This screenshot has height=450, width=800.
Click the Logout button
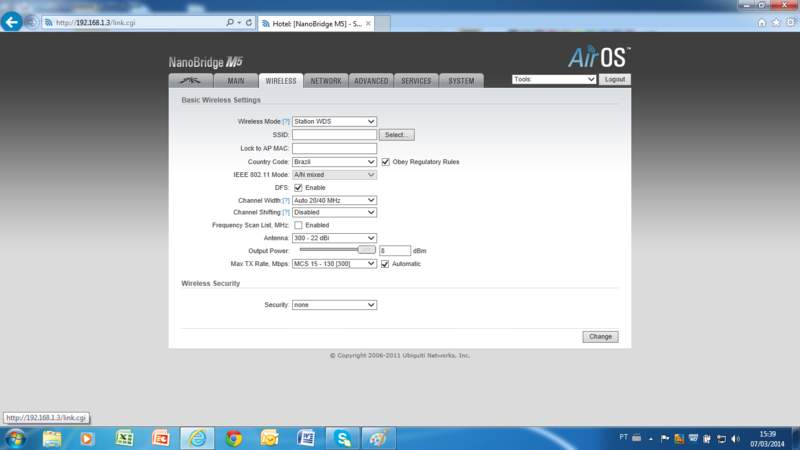614,80
